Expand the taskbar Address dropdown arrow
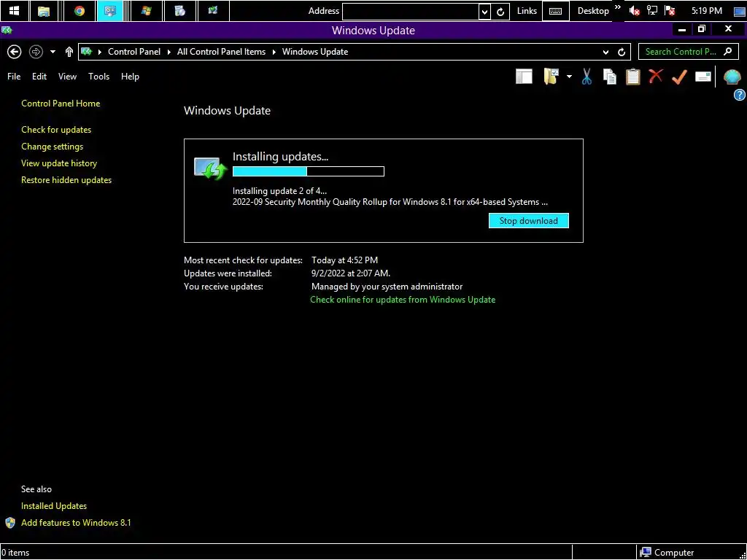Viewport: 747px width, 560px height. [484, 12]
